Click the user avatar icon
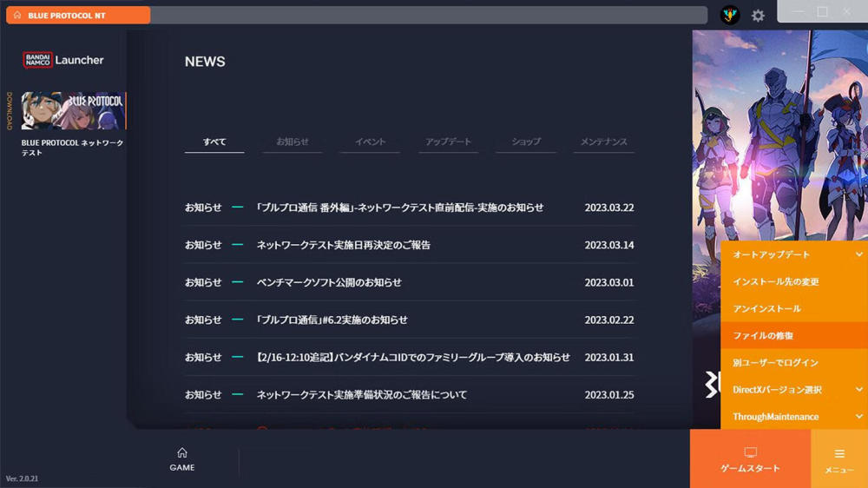The height and width of the screenshot is (488, 868). tap(730, 15)
